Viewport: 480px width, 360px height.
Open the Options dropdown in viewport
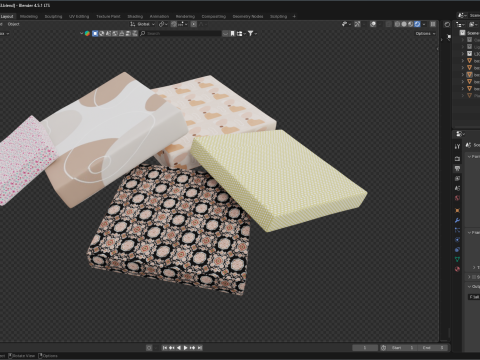425,33
